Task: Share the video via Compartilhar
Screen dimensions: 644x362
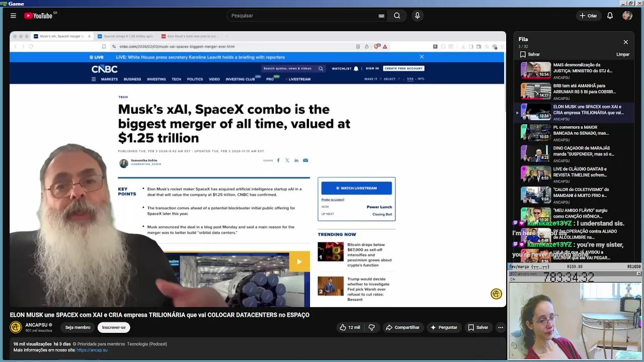Action: 403,327
